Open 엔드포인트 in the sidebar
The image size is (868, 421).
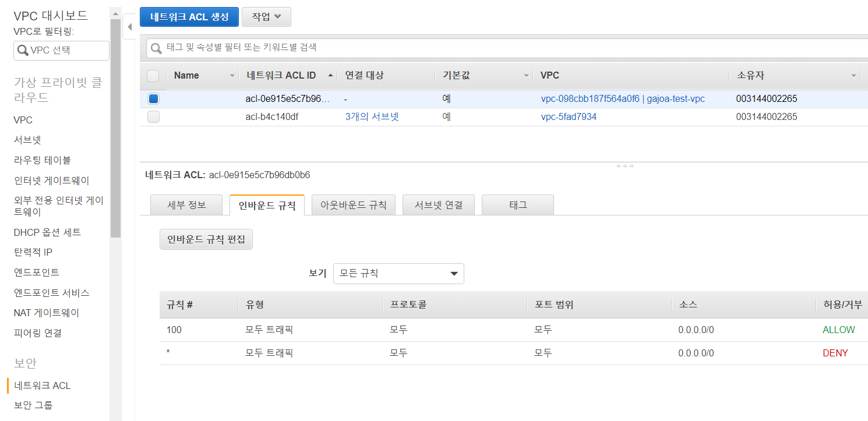(37, 273)
